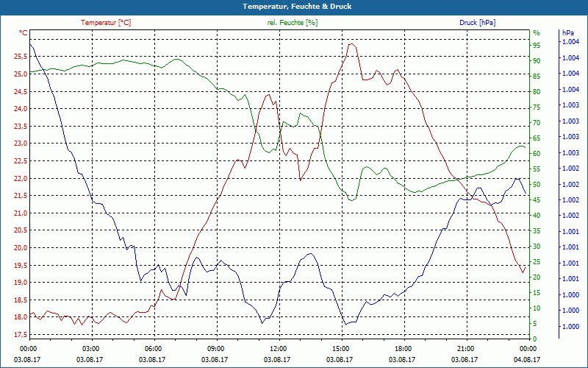Click '18,0' on the temperature axis
588x368 pixels.
[21, 317]
